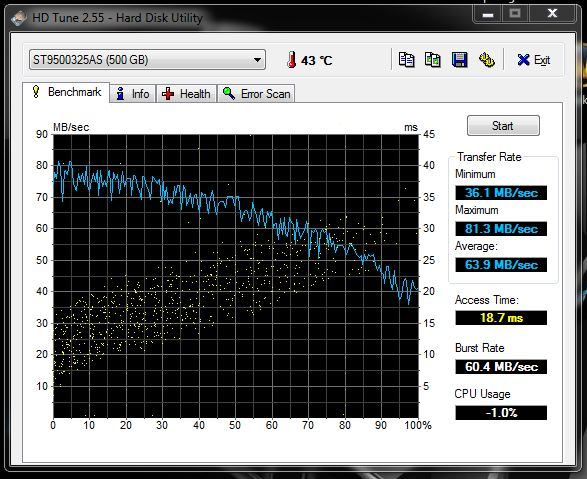Start the benchmark test

503,126
